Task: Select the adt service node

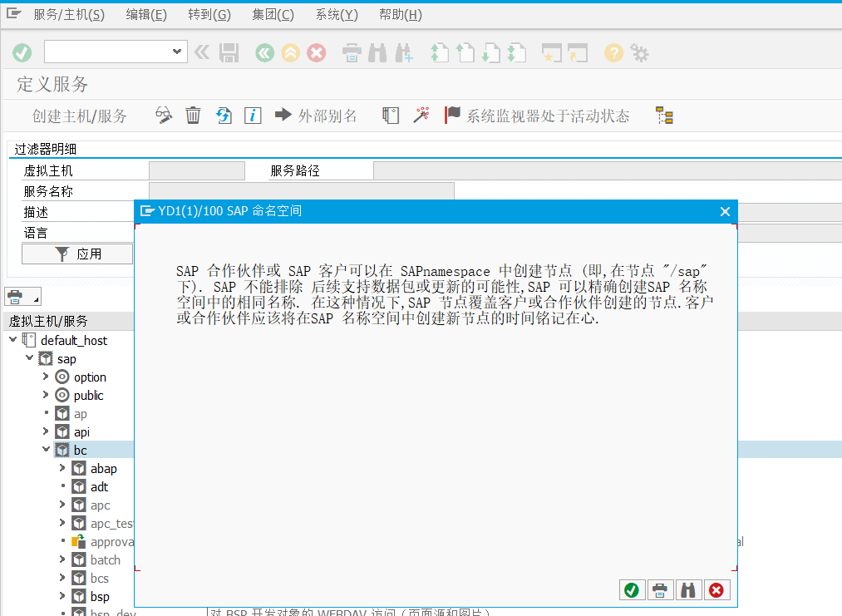Action: (99, 487)
